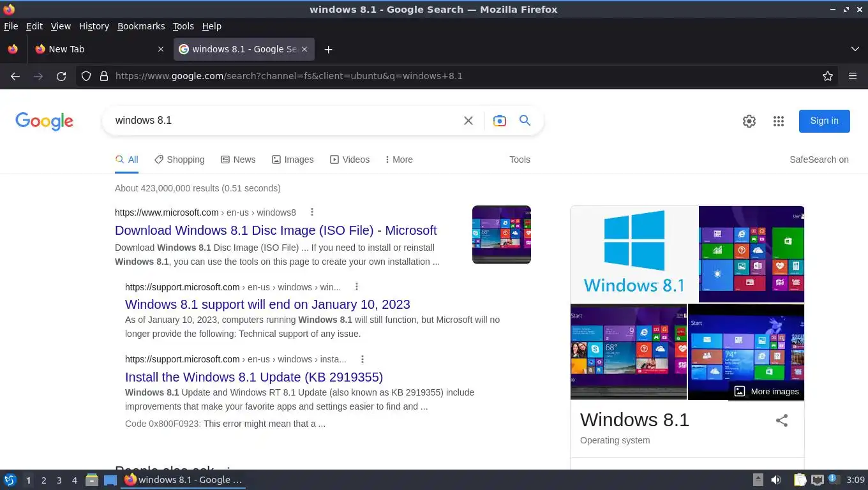Open clipboard manager tray icon
This screenshot has width=868, height=490.
[800, 480]
